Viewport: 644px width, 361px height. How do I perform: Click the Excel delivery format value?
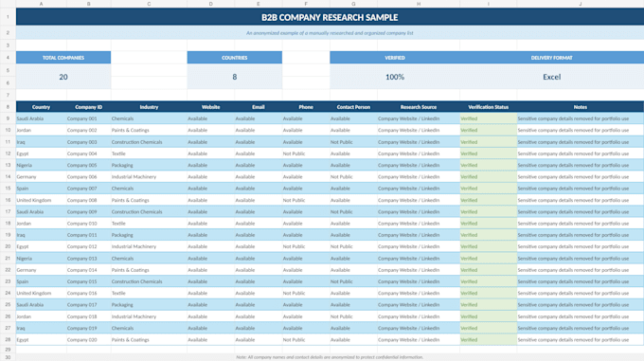pos(551,77)
